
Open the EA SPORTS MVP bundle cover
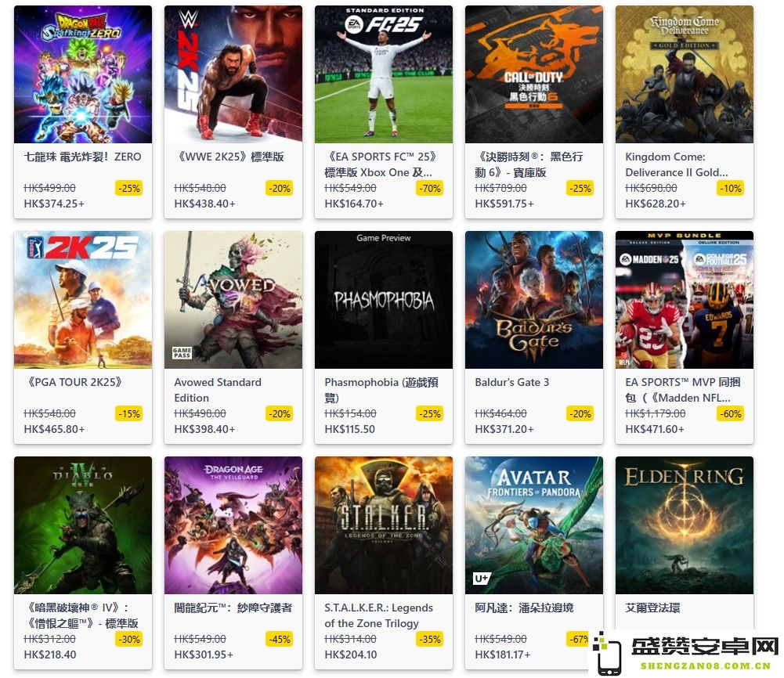pos(685,300)
